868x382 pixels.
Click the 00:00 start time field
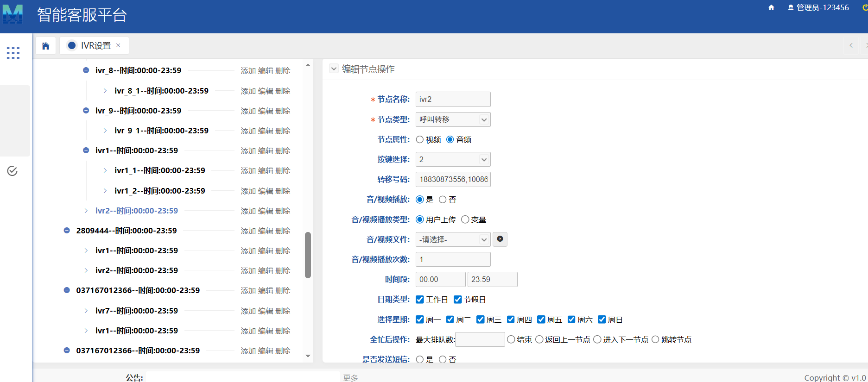pos(440,279)
